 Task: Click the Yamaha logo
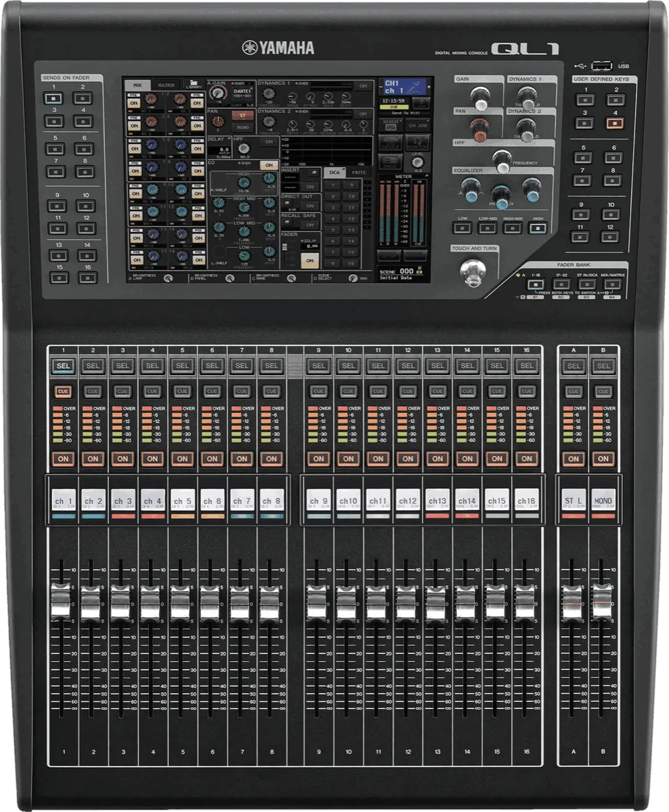[278, 47]
